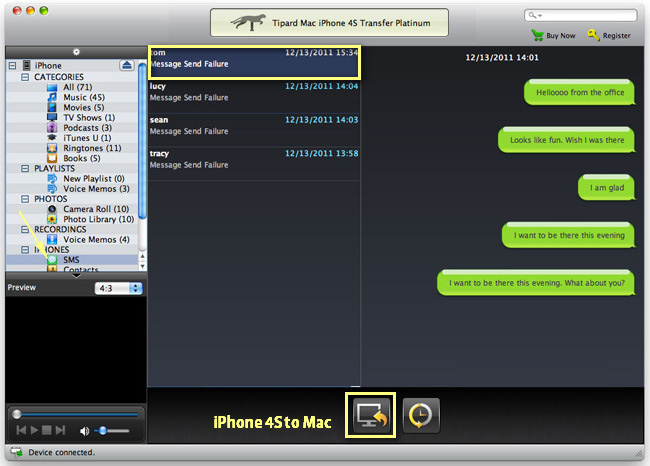Collapse the CATEGORIES section
The width and height of the screenshot is (650, 466).
click(25, 77)
